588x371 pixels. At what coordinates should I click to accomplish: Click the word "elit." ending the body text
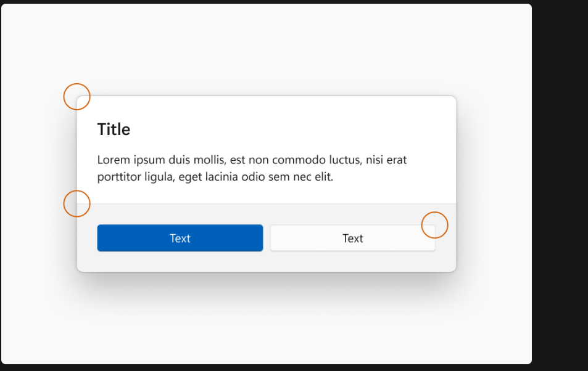click(321, 177)
